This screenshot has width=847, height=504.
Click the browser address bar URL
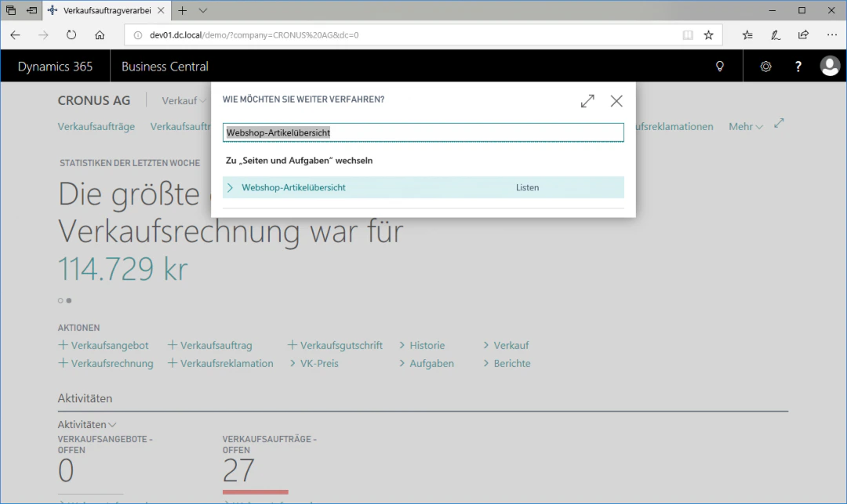[x=254, y=35]
